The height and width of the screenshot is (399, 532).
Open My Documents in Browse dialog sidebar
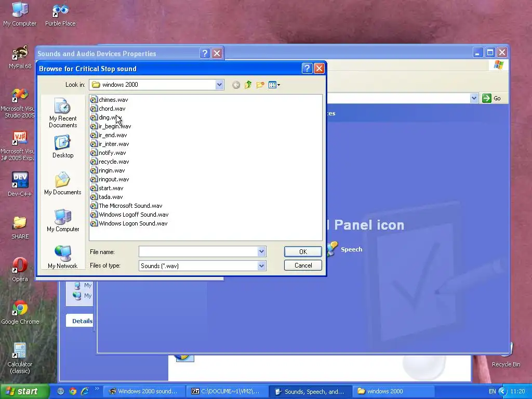coord(63,183)
